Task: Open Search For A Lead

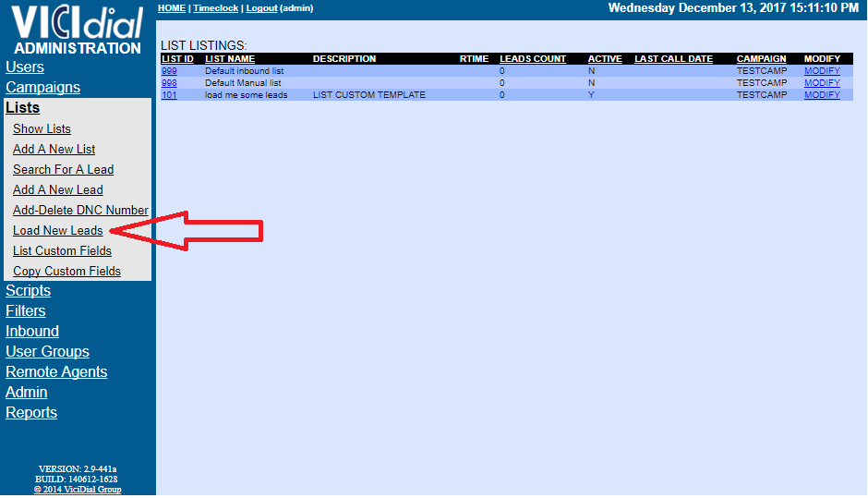Action: 63,169
